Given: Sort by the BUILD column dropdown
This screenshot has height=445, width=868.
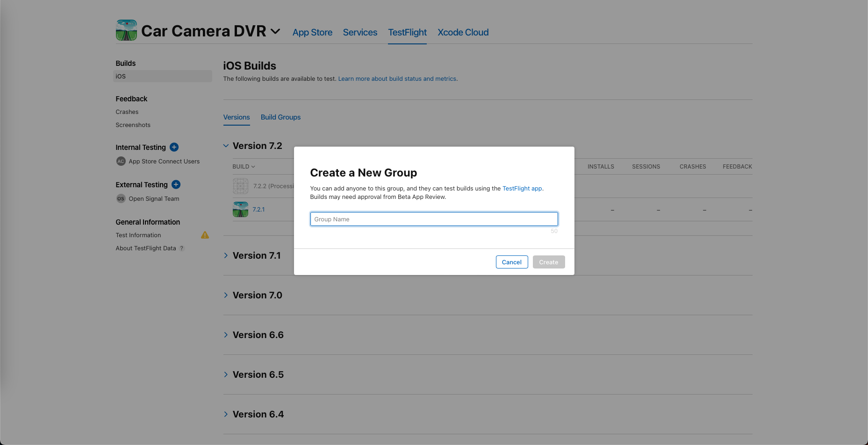Looking at the screenshot, I should [244, 167].
